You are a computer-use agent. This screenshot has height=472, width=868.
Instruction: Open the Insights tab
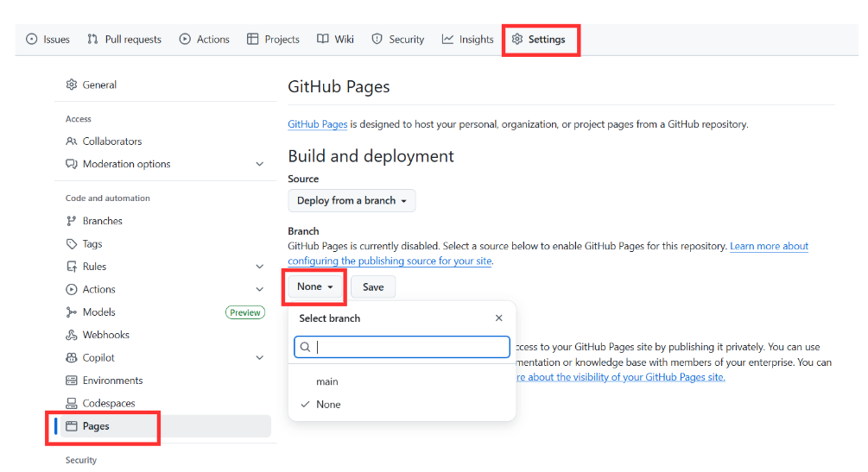468,40
